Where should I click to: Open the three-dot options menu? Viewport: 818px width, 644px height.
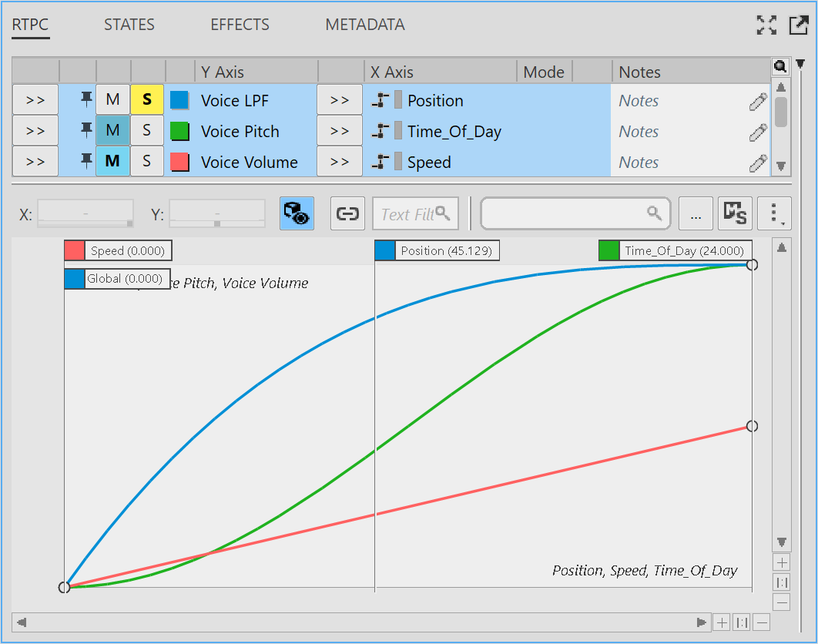point(773,213)
